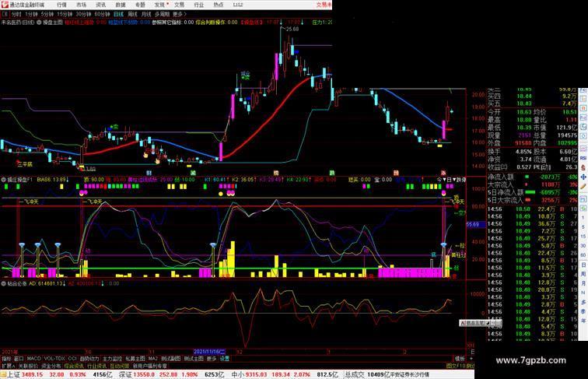The width and height of the screenshot is (588, 379).
Task: Select 30-minute shortcut in right sidebar
Action: click(583, 246)
